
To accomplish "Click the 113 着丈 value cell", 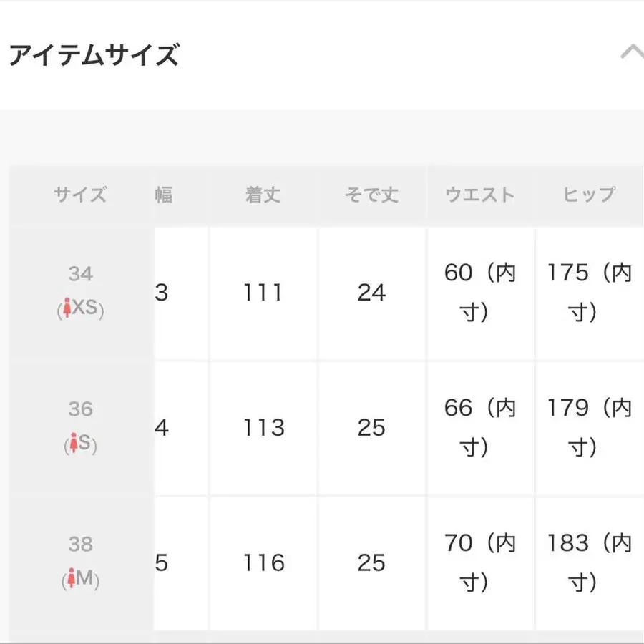I will point(263,428).
